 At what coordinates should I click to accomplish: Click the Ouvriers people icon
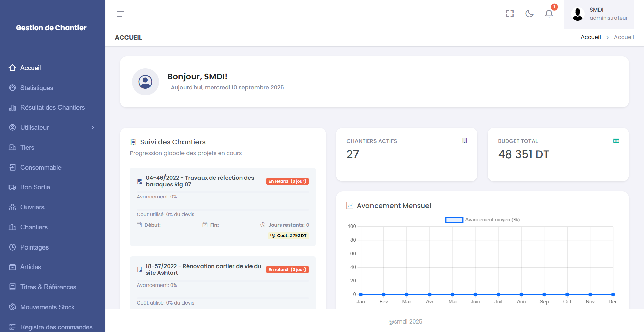(x=13, y=207)
